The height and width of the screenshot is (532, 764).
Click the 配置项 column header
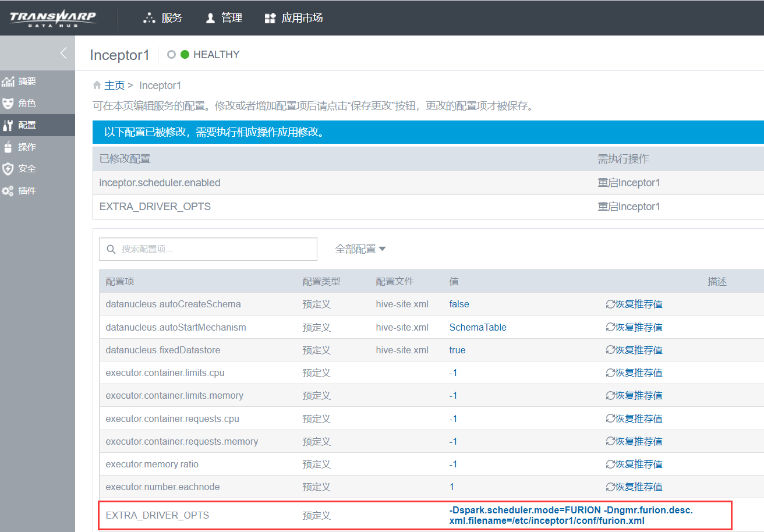click(120, 282)
